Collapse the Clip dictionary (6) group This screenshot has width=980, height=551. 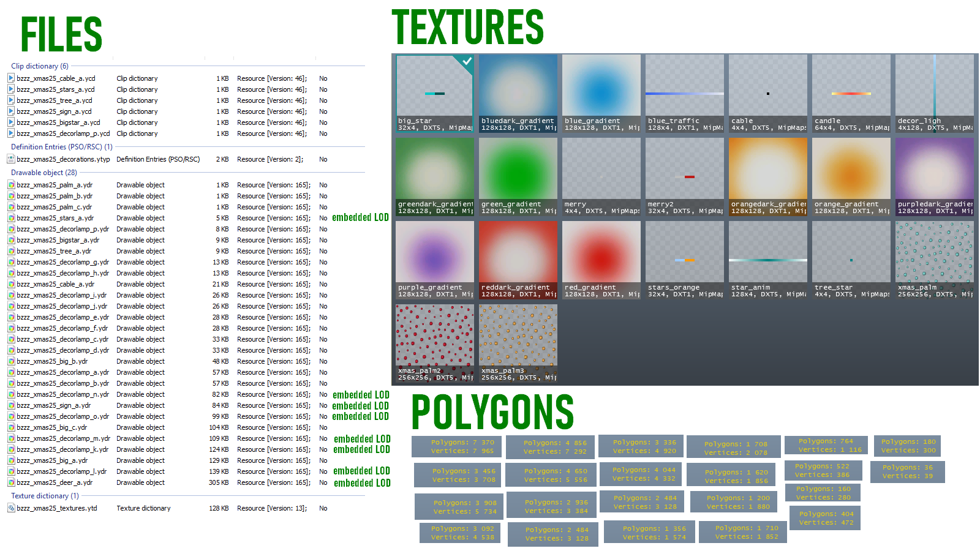[x=40, y=66]
